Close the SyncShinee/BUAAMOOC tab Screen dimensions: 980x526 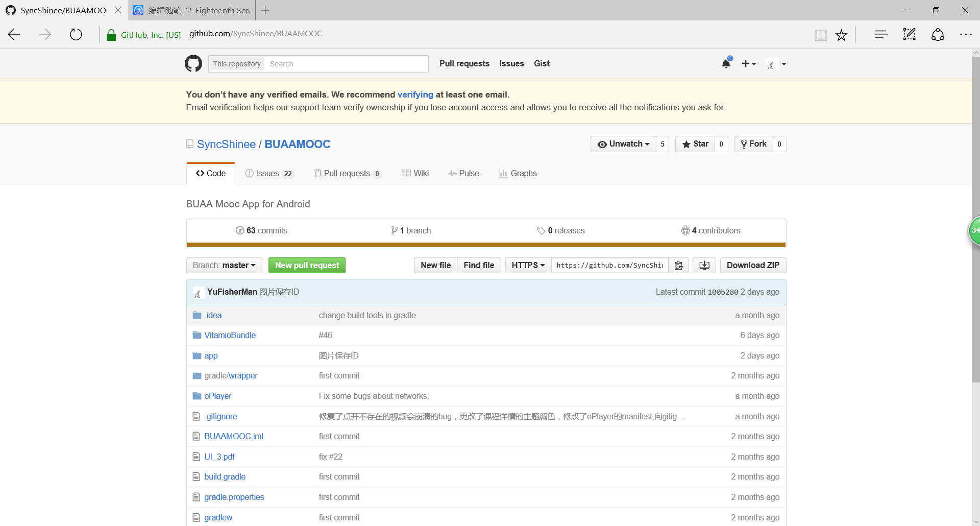pyautogui.click(x=118, y=10)
